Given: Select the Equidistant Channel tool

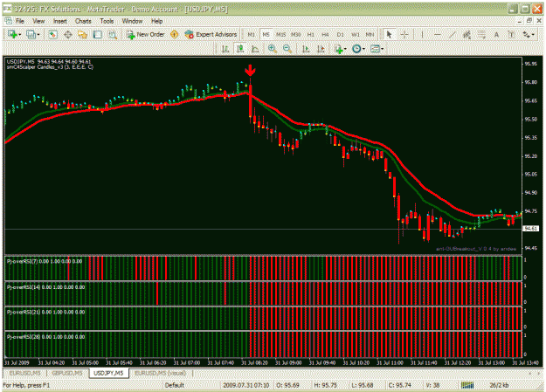Looking at the screenshot, I should pos(467,34).
